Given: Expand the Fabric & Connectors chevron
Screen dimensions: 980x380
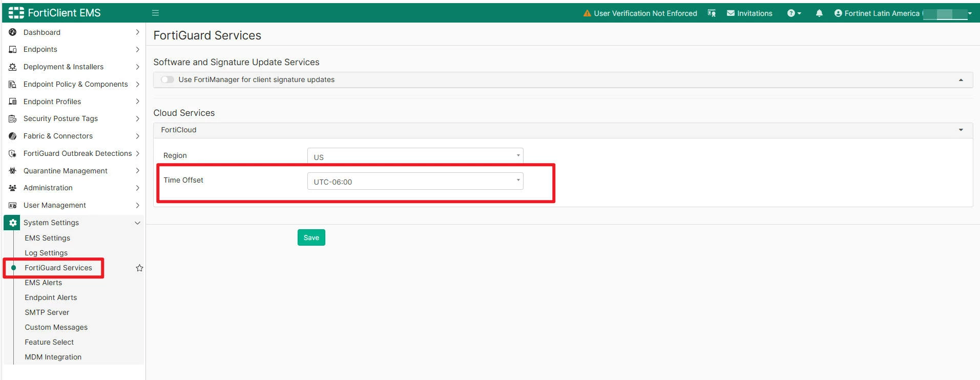Looking at the screenshot, I should (x=137, y=136).
